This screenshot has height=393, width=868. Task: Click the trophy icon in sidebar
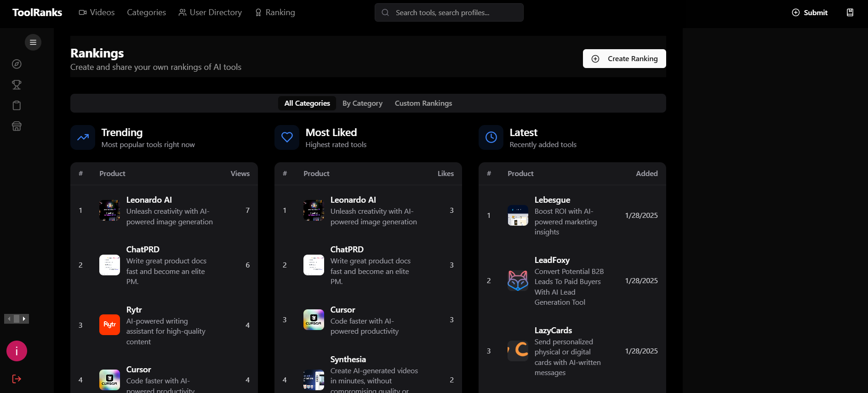(17, 85)
